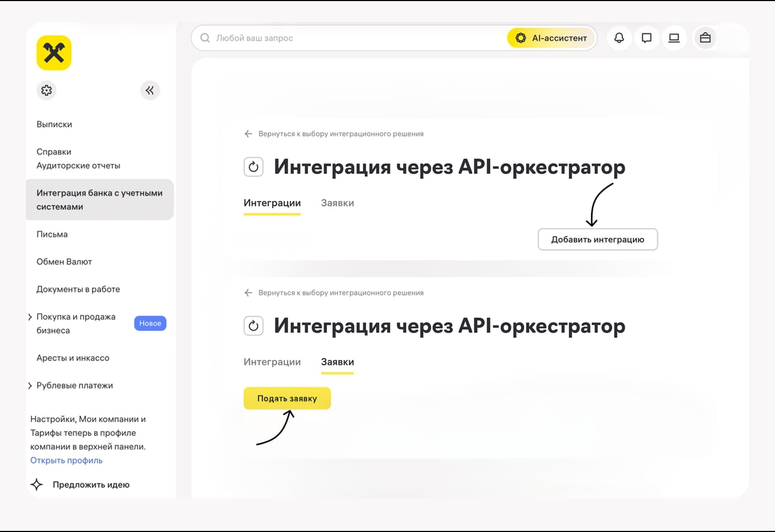Click upper Вернуться к выбору интеграционного решения link
775x532 pixels.
tap(341, 134)
